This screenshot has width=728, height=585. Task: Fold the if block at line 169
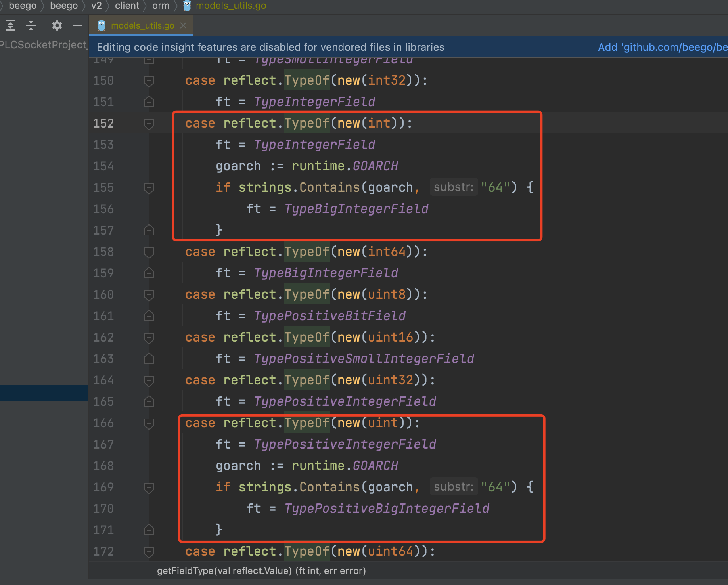click(x=149, y=487)
